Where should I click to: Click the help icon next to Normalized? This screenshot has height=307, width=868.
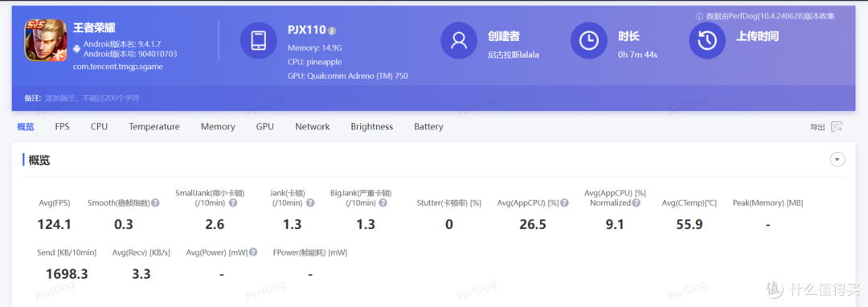(x=637, y=203)
